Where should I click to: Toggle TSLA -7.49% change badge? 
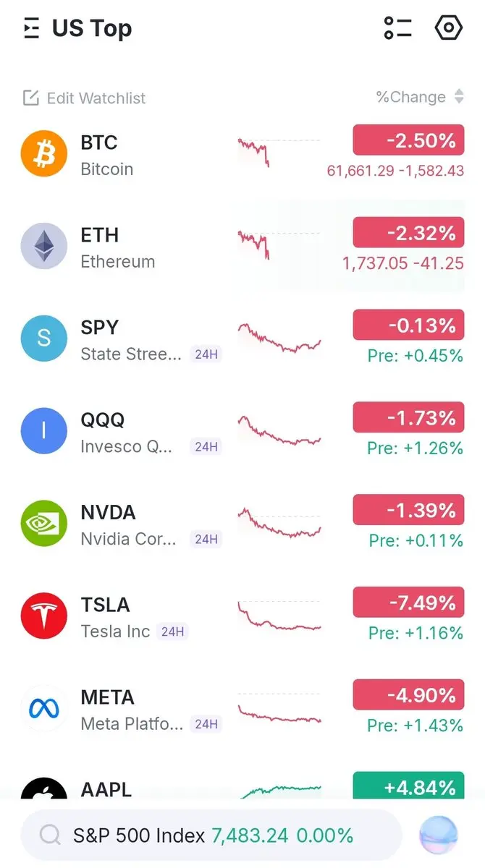click(x=408, y=603)
